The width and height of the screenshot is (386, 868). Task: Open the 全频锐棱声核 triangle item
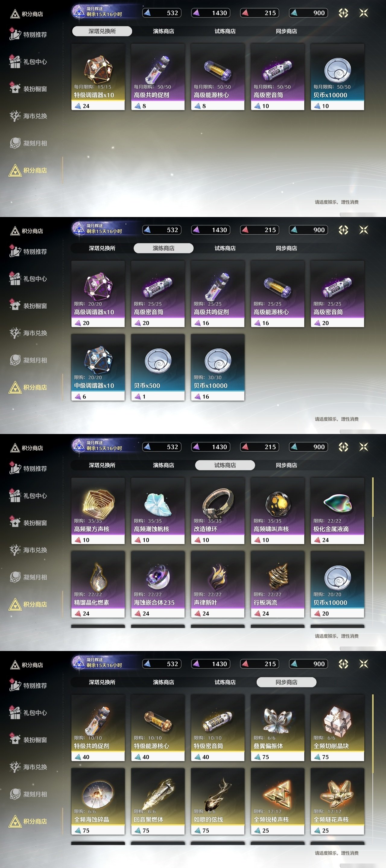coord(277,801)
